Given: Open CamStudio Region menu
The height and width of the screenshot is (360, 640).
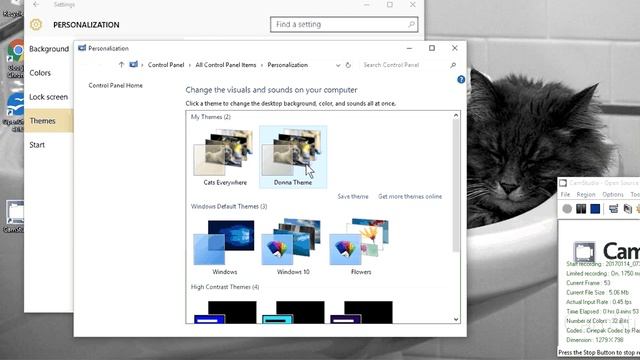Looking at the screenshot, I should (x=586, y=194).
